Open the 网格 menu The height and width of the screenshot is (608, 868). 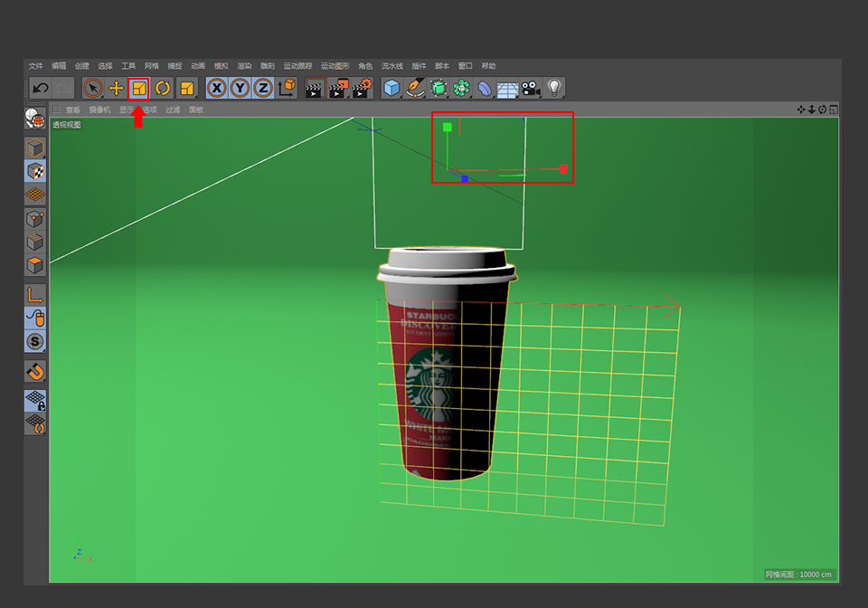click(x=152, y=66)
